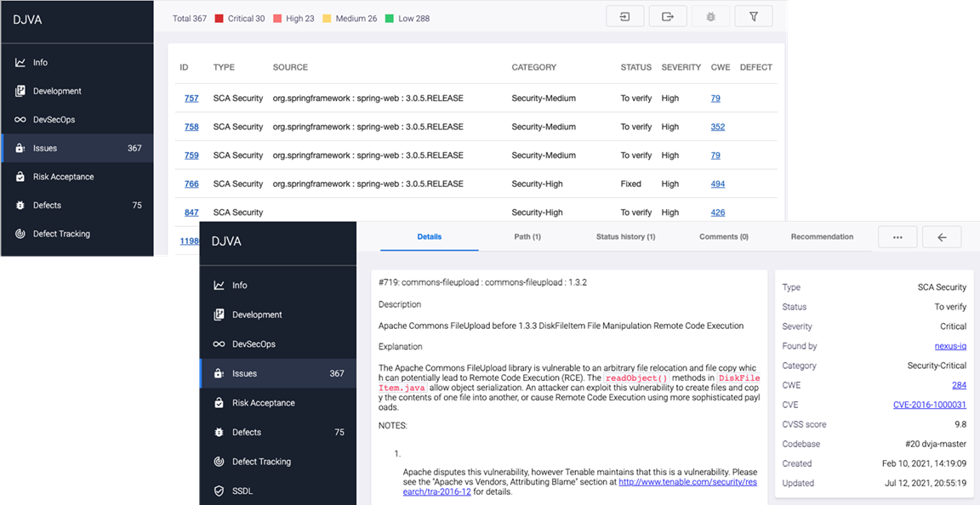Click the Defect Tracking icon in lower sidebar
The width and height of the screenshot is (980, 505).
[x=219, y=462]
